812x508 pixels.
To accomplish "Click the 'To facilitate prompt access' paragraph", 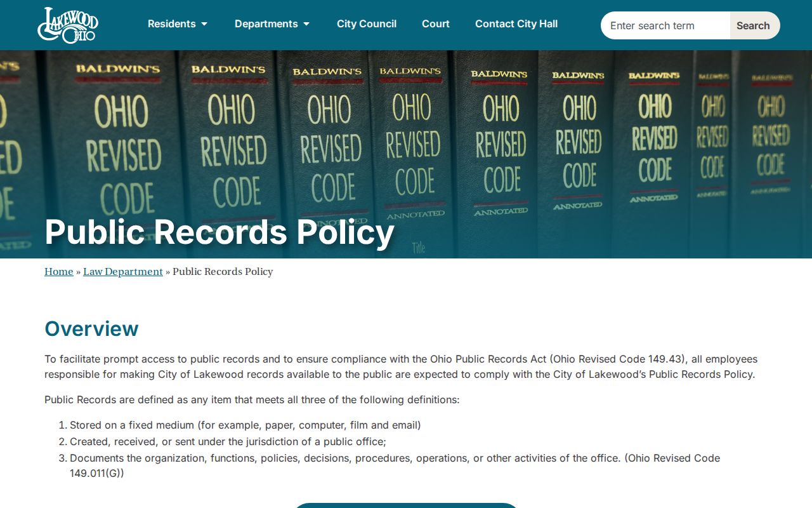I will coord(401,366).
